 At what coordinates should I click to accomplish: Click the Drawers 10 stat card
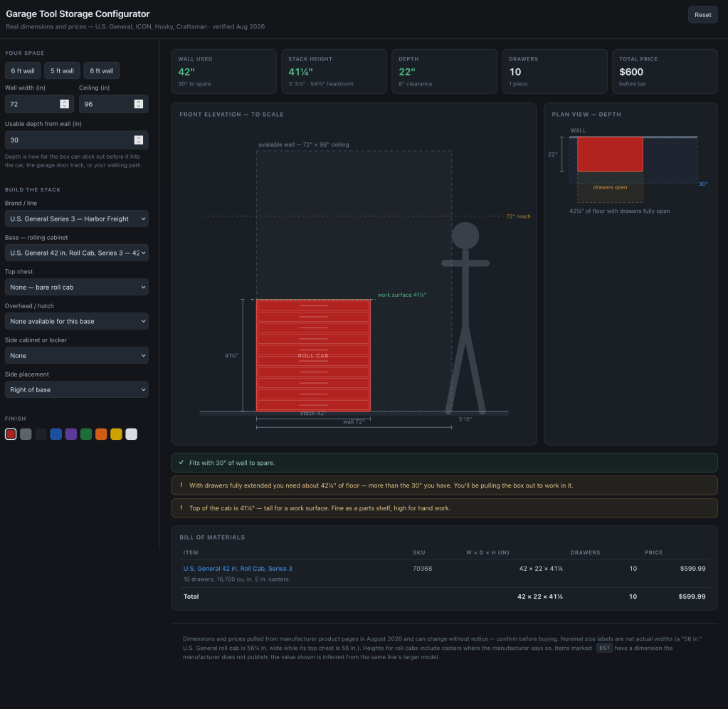555,71
